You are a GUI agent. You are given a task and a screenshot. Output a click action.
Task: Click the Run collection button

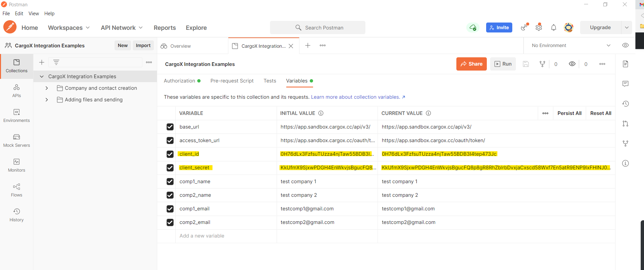503,64
